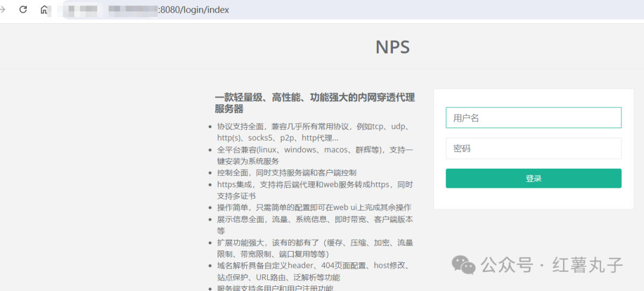
Task: Click the bullet starting with 域名解析具备自定义header
Action: pyautogui.click(x=314, y=271)
